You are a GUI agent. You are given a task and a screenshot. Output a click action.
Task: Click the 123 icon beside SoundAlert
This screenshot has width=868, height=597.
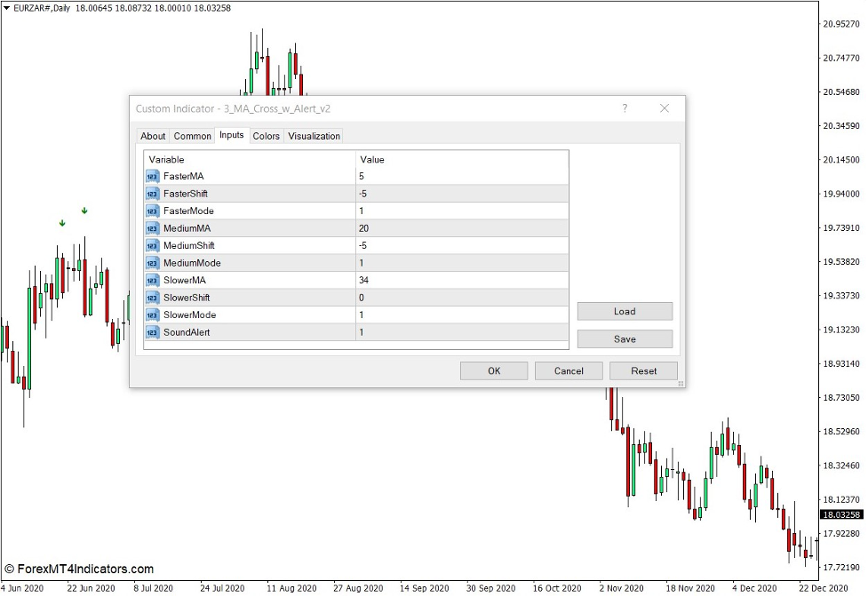151,331
